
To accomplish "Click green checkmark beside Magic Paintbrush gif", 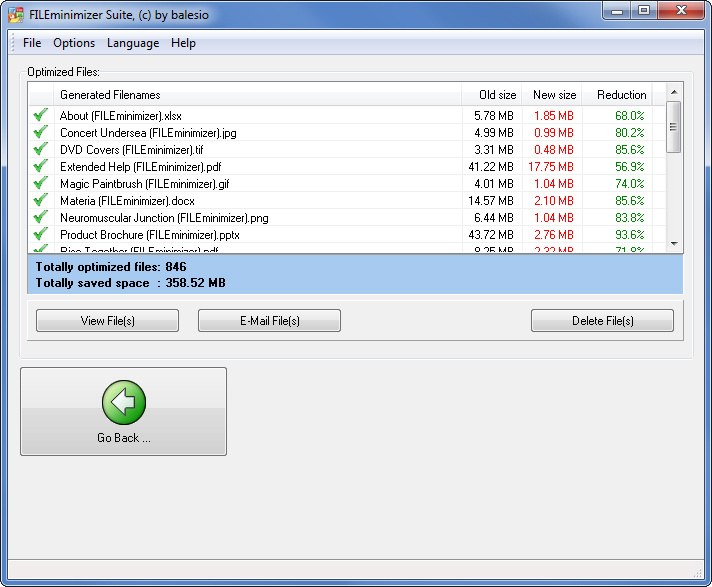I will coord(41,183).
